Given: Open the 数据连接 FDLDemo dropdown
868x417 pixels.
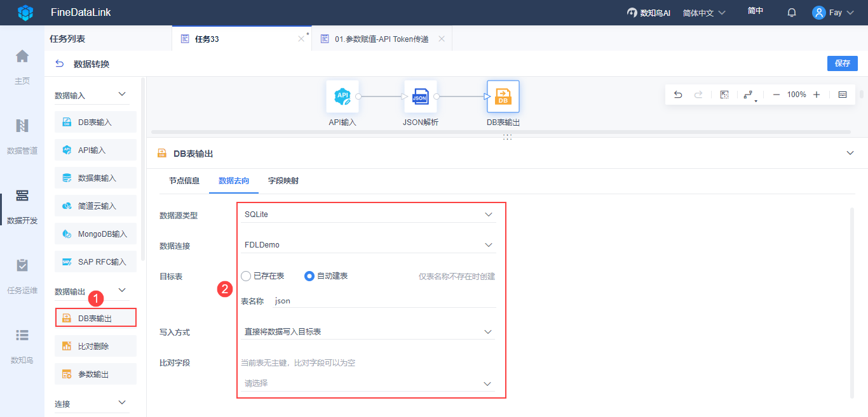Looking at the screenshot, I should pos(368,245).
